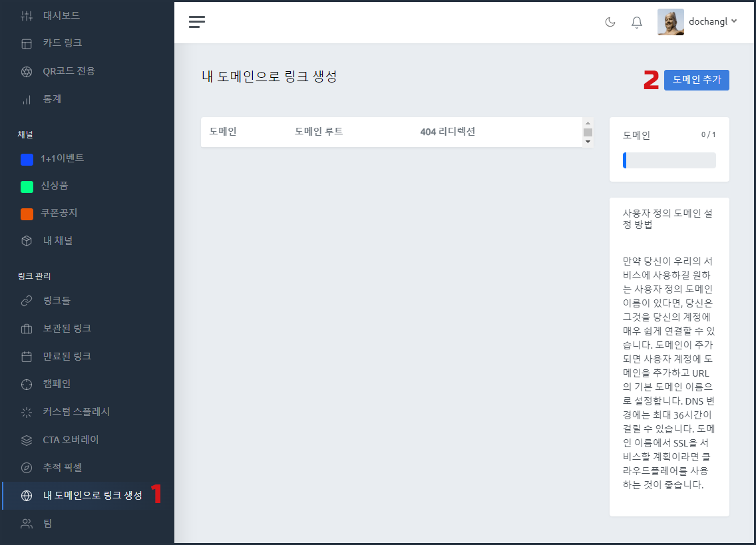The image size is (756, 545).
Task: Click the 팀 users icon
Action: point(27,524)
